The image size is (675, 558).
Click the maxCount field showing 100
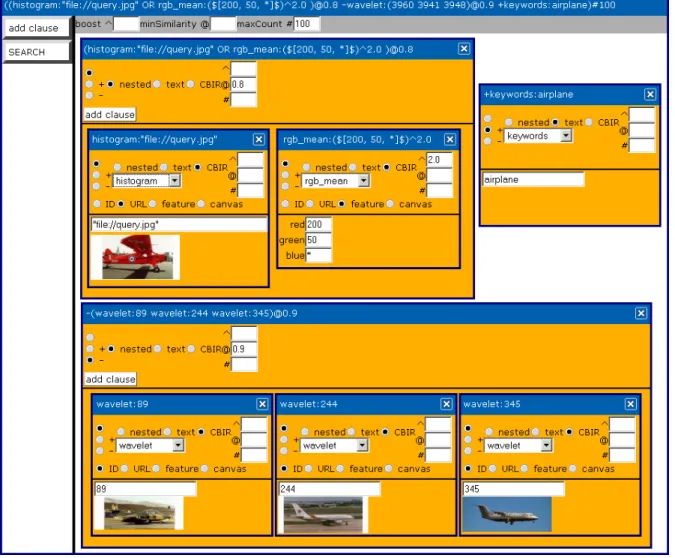click(307, 24)
